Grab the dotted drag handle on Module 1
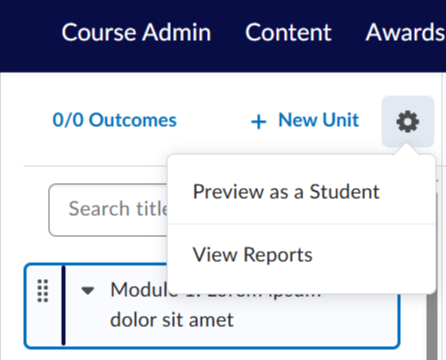This screenshot has height=360, width=446. (x=43, y=291)
